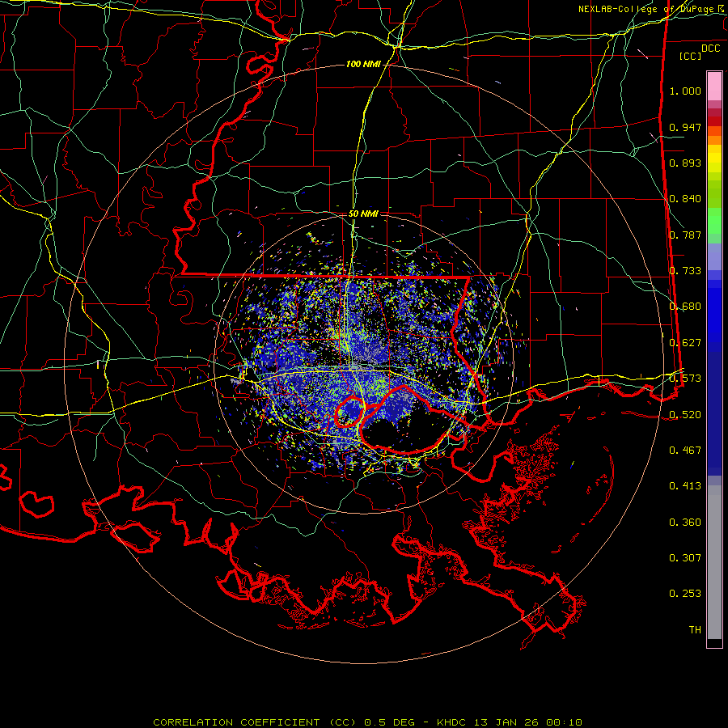
Task: Click the 0.840 legend value
Action: coord(685,199)
